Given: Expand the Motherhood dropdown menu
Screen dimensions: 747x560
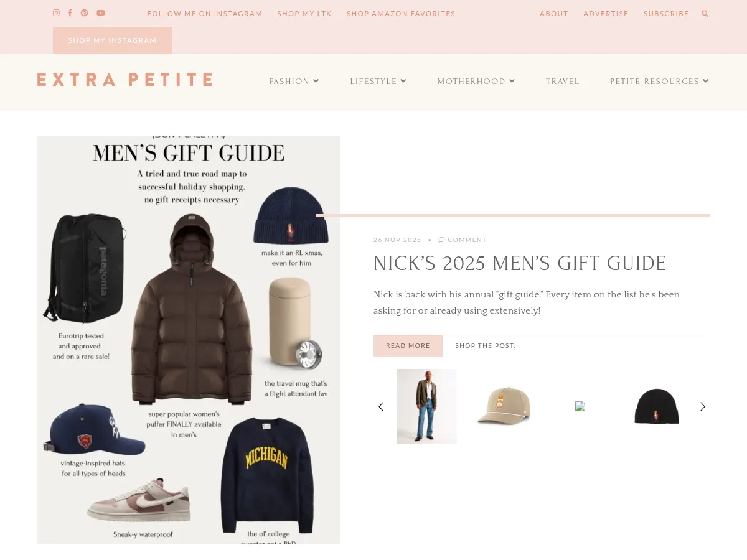Looking at the screenshot, I should click(x=476, y=82).
